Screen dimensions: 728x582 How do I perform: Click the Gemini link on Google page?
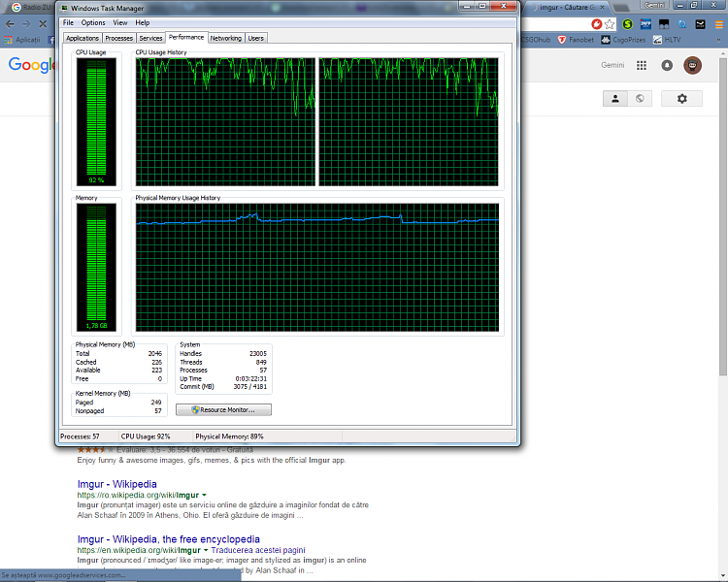[612, 65]
